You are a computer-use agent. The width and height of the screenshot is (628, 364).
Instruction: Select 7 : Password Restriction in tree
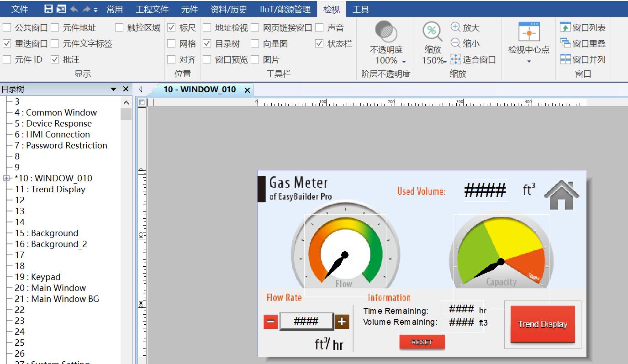tap(61, 145)
